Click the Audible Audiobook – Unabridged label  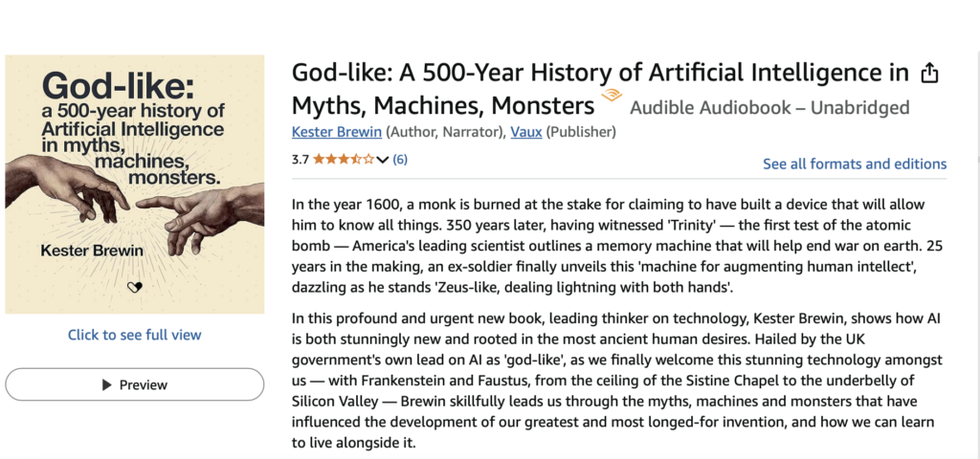769,108
